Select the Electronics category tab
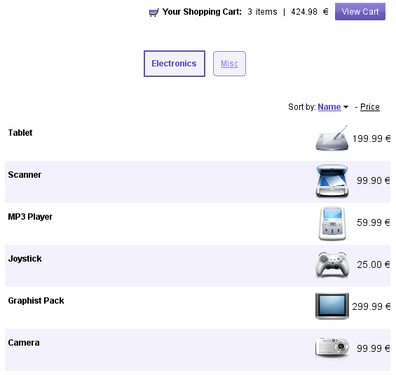 coord(174,63)
